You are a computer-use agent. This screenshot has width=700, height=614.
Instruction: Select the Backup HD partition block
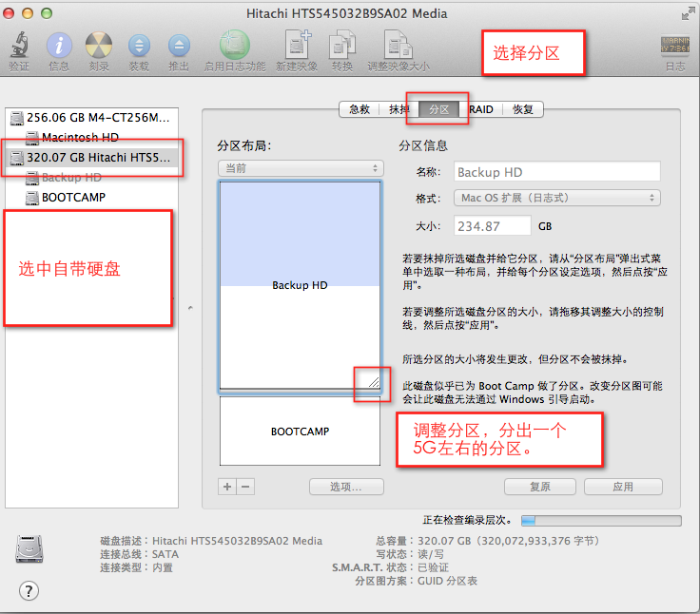click(300, 285)
